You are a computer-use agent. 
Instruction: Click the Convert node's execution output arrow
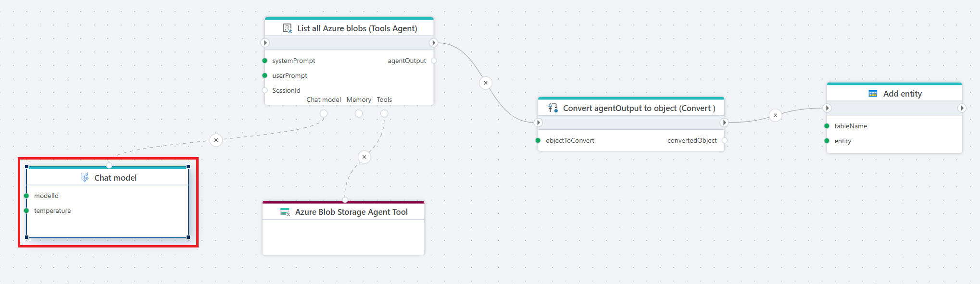[724, 123]
